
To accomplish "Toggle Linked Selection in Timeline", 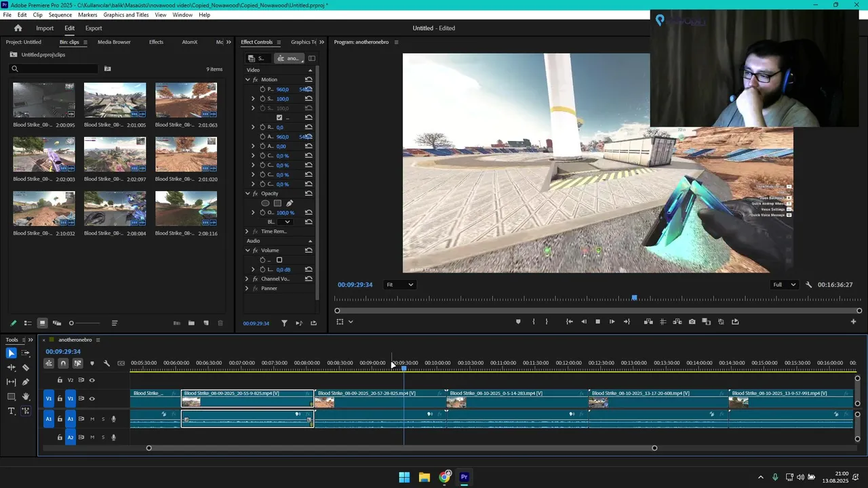I will point(77,363).
